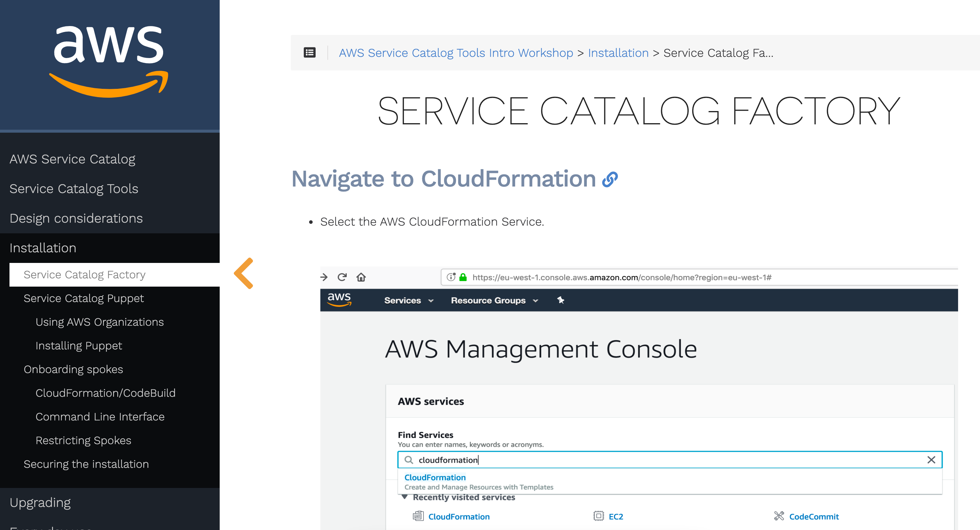Open Design considerations sidebar section

(76, 219)
